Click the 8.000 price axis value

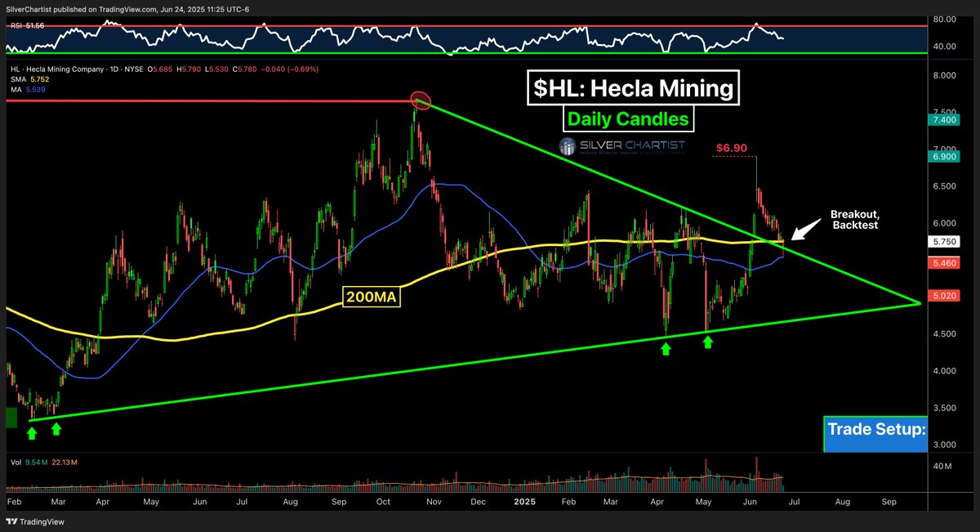coord(944,75)
